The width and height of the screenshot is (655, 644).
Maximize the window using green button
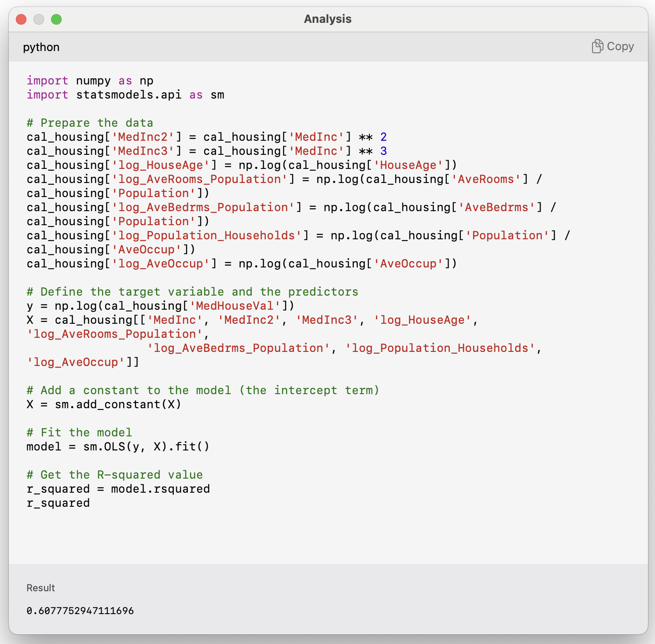coord(56,19)
